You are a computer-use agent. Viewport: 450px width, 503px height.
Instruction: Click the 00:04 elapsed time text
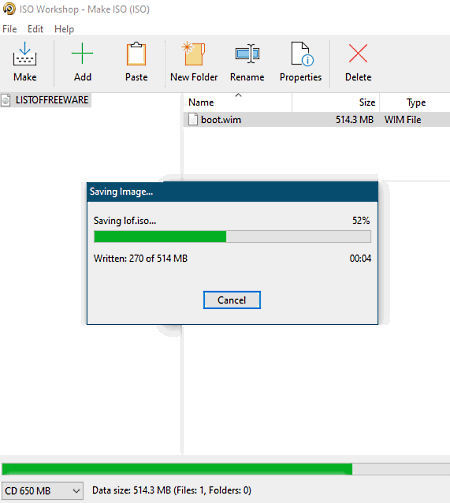(360, 258)
